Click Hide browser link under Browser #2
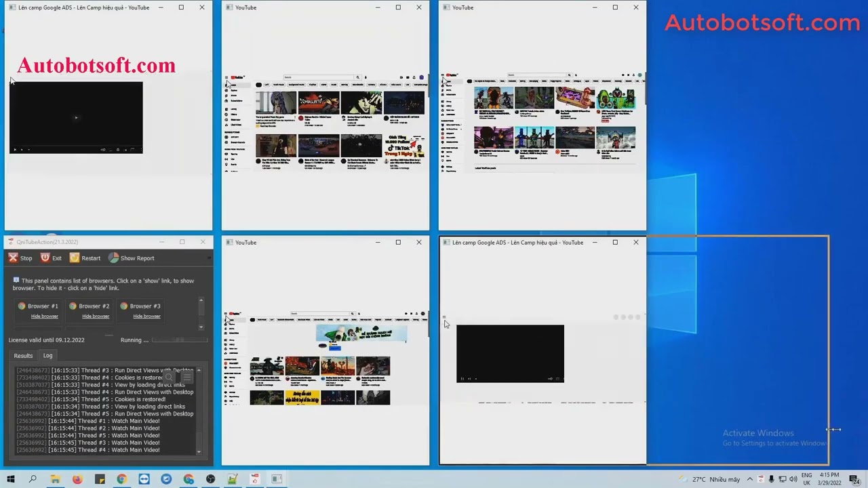This screenshot has width=868, height=488. (96, 316)
